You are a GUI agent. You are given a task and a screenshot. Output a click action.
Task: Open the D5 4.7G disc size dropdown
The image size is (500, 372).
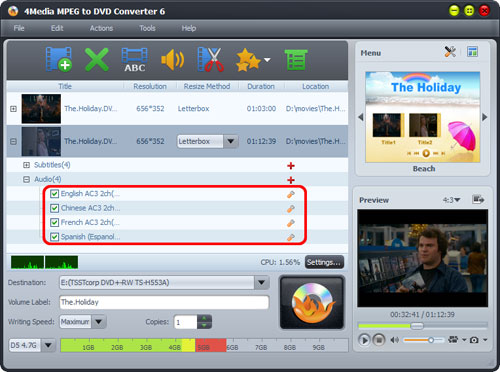[x=48, y=345]
